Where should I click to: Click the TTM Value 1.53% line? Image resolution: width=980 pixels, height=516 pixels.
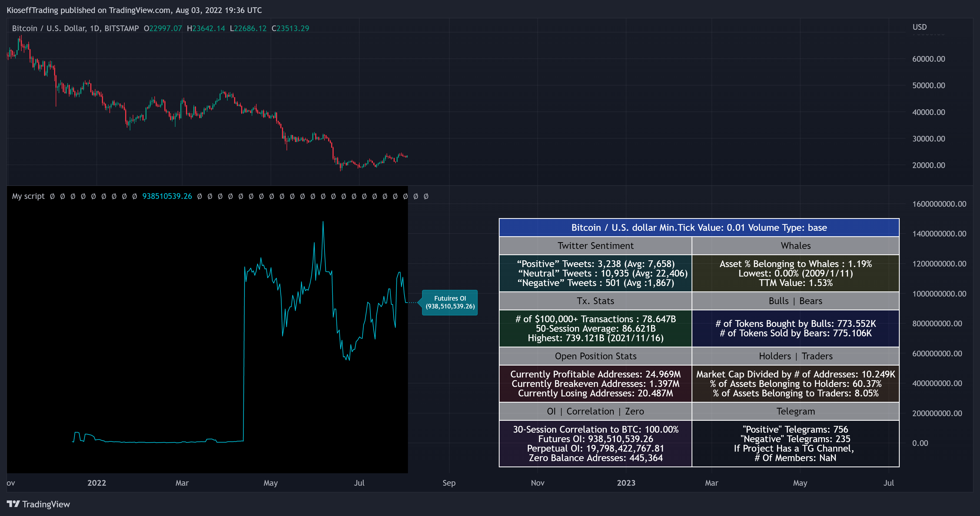coord(795,283)
